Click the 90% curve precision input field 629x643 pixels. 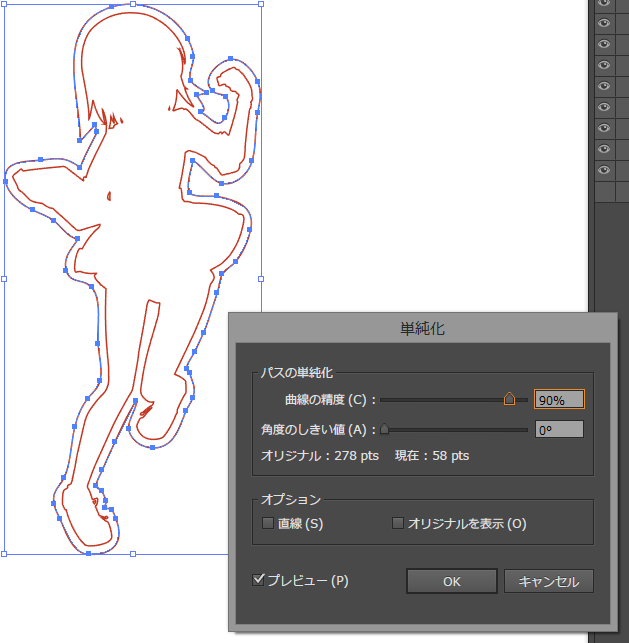coord(559,400)
